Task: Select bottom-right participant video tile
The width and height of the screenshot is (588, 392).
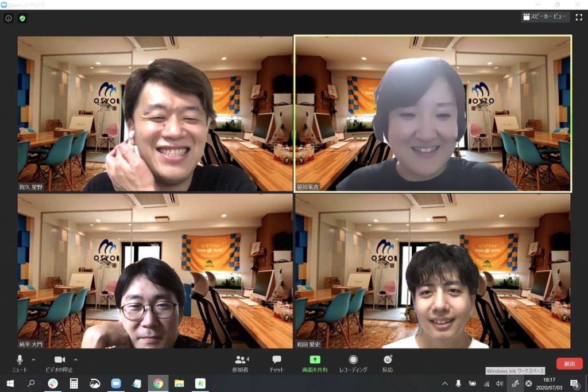Action: [432, 271]
